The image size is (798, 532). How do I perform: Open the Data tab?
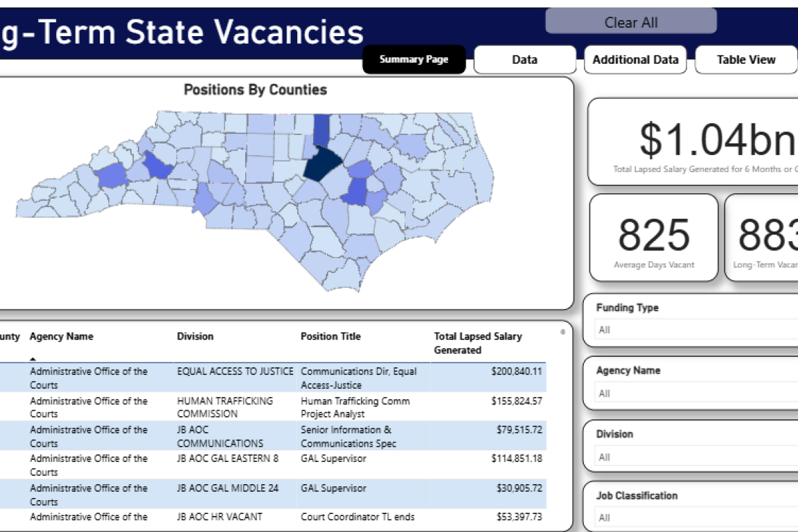(524, 60)
